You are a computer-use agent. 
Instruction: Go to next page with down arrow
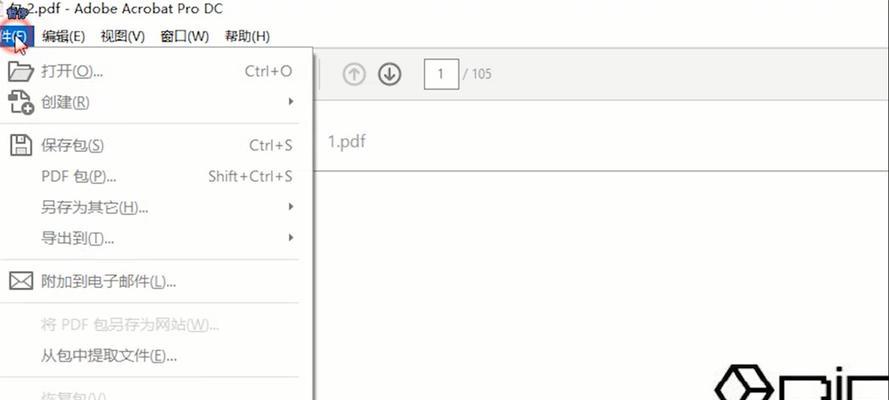tap(390, 74)
